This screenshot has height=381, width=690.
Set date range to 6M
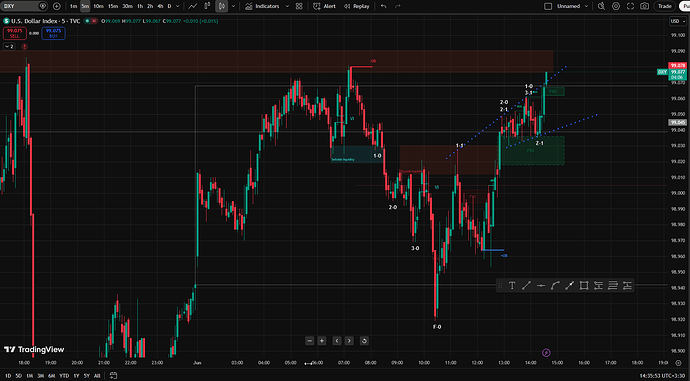[x=51, y=376]
